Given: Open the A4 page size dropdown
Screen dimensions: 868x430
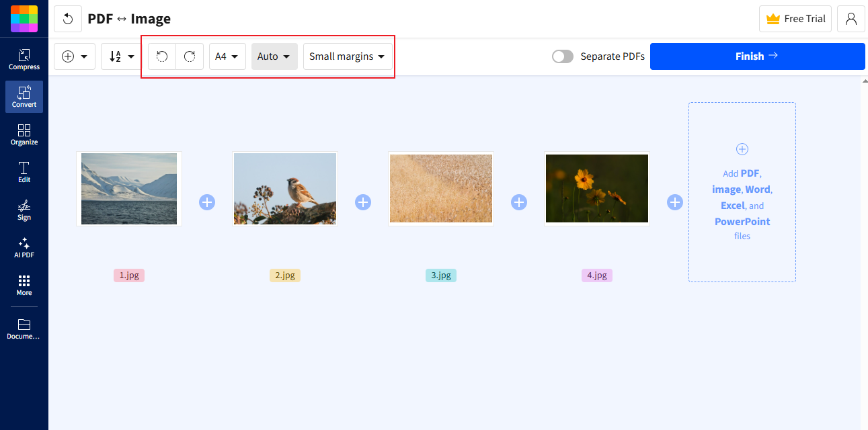Looking at the screenshot, I should point(227,56).
